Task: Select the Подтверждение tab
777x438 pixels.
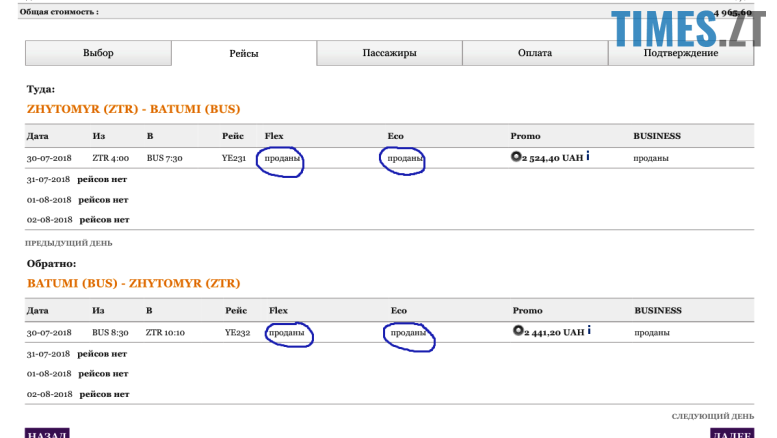Action: click(x=680, y=53)
